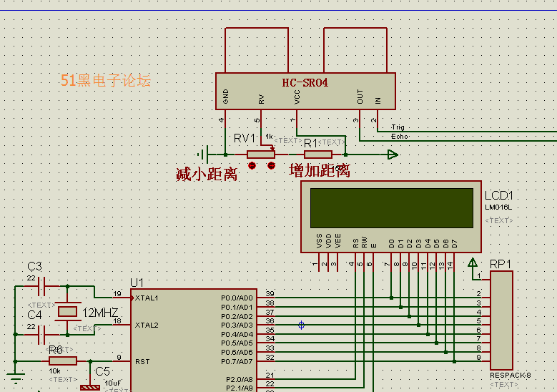Click the XTAL2 pin label on U1
The image size is (557, 392).
pos(147,325)
